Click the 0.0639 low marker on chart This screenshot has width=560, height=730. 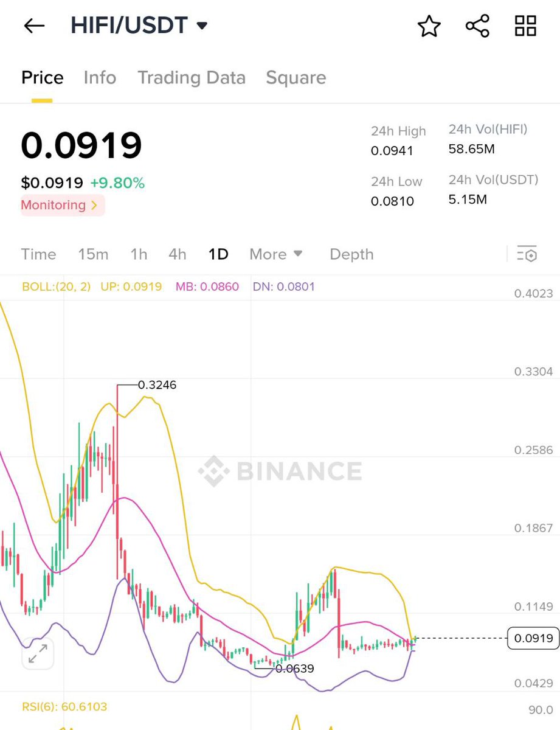[x=295, y=669]
